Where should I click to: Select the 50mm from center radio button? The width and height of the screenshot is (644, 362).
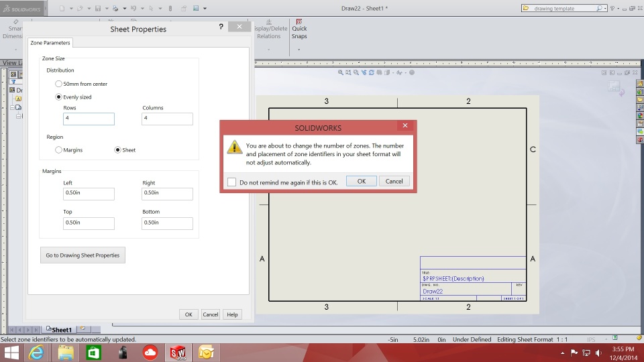click(x=58, y=84)
